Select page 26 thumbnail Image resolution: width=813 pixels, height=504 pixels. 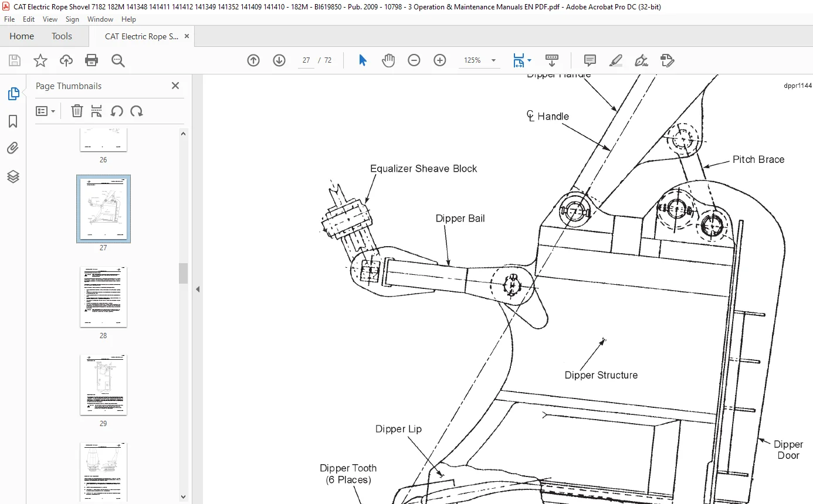(103, 141)
